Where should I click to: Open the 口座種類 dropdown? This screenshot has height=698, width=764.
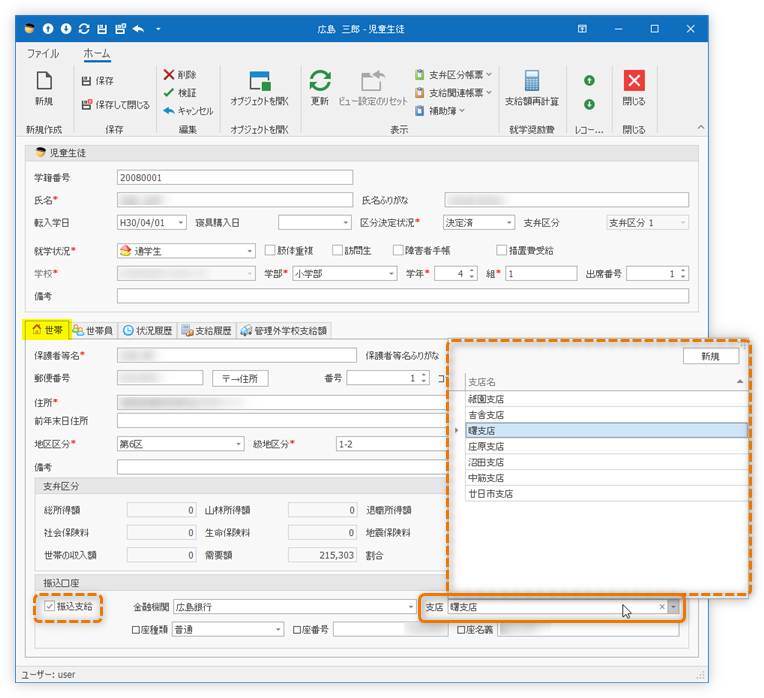278,630
